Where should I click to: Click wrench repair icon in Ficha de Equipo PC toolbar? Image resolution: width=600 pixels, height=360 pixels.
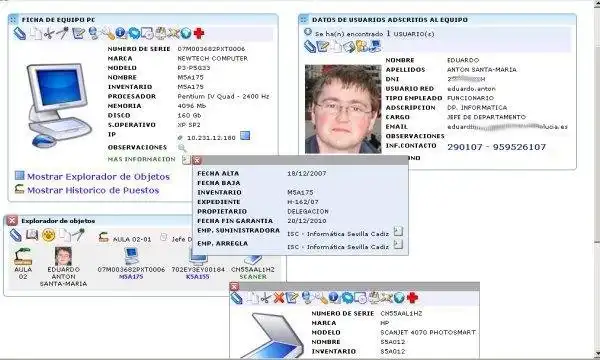click(108, 34)
